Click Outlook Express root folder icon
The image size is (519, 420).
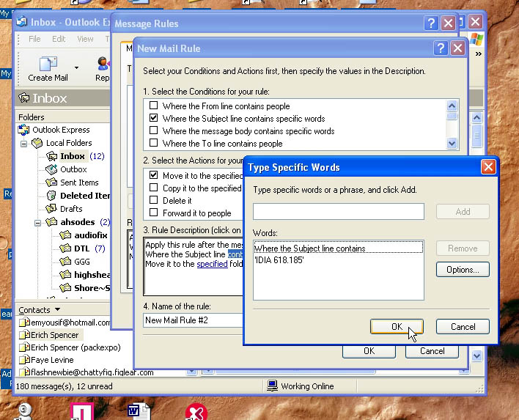[x=23, y=130]
